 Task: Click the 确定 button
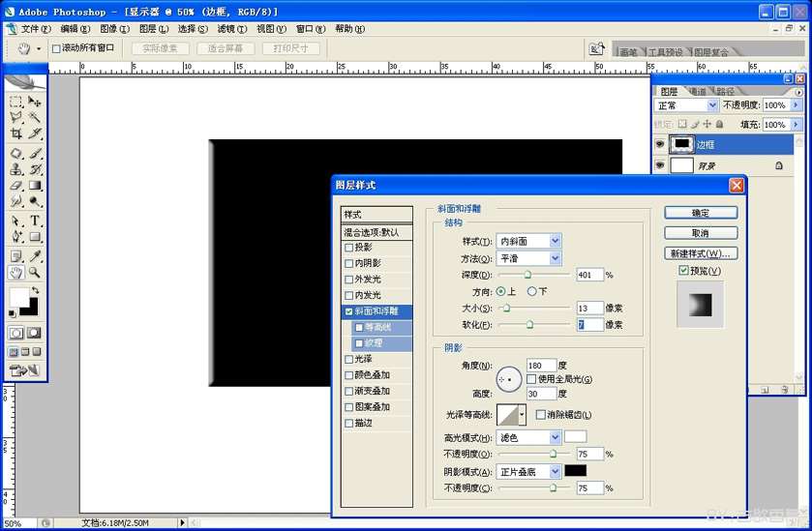click(701, 213)
